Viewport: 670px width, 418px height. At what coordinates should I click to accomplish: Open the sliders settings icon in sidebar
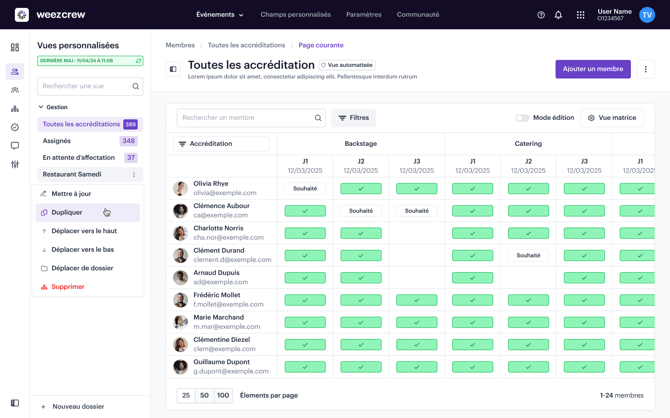coord(15,164)
